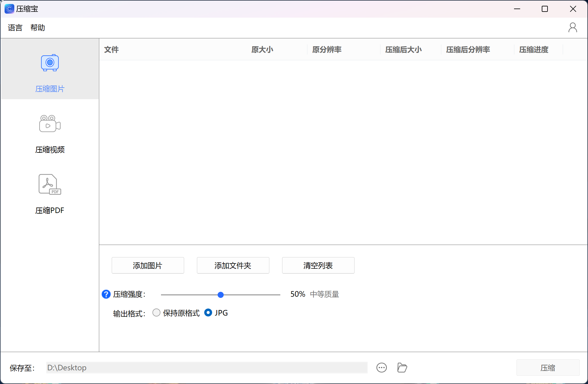Click the 压缩强度 slider handle

[x=221, y=295]
